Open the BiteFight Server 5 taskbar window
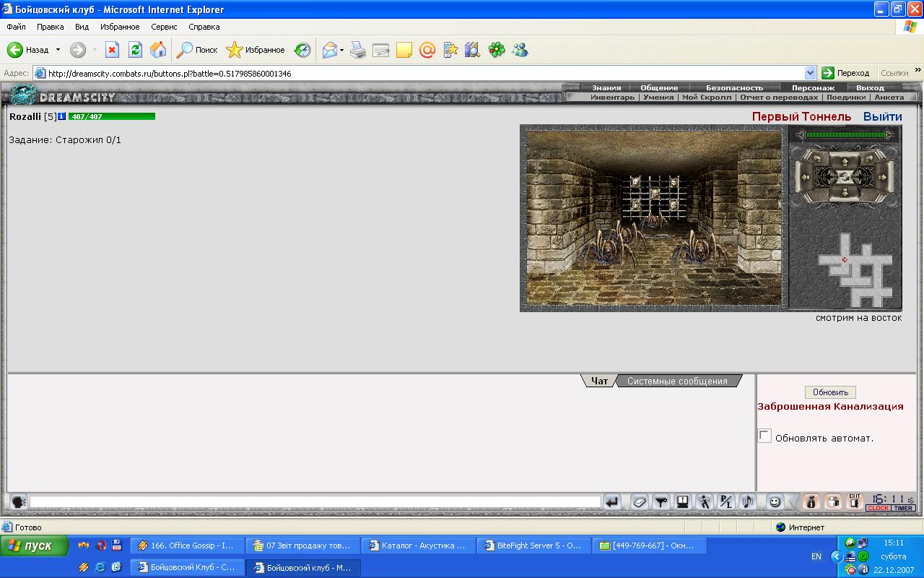The image size is (924, 578). (x=533, y=545)
